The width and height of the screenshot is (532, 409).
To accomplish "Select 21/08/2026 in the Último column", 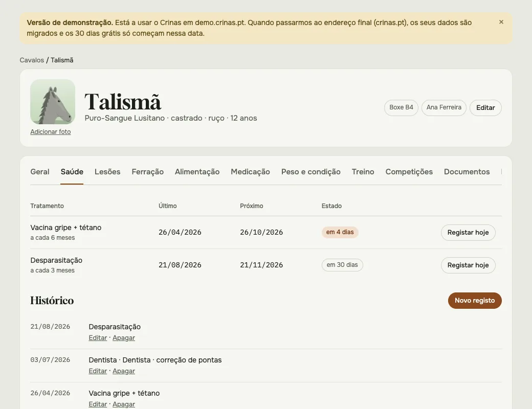I will 180,265.
